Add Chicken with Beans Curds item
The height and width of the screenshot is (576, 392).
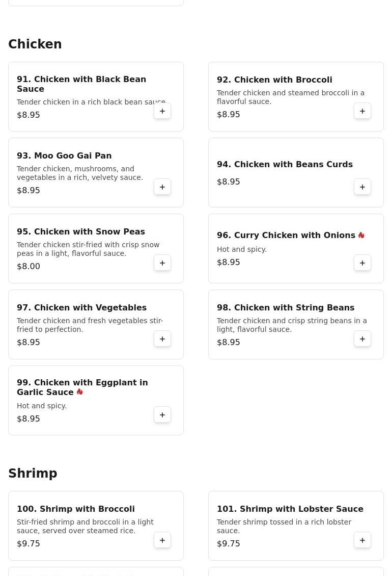(x=362, y=187)
